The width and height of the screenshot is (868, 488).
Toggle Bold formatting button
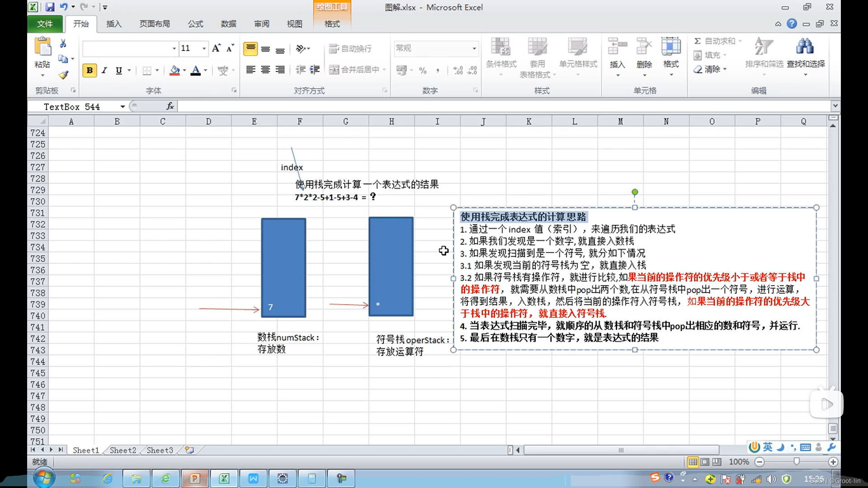tap(90, 70)
